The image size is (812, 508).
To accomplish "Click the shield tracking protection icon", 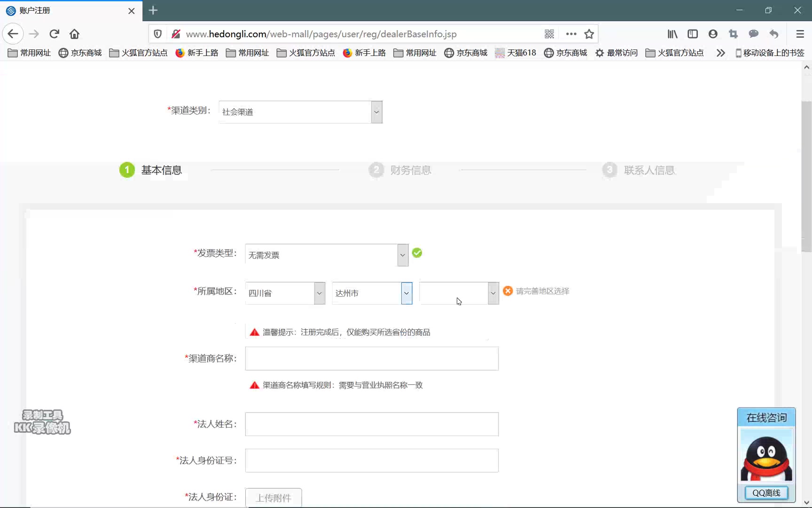I will pyautogui.click(x=158, y=34).
